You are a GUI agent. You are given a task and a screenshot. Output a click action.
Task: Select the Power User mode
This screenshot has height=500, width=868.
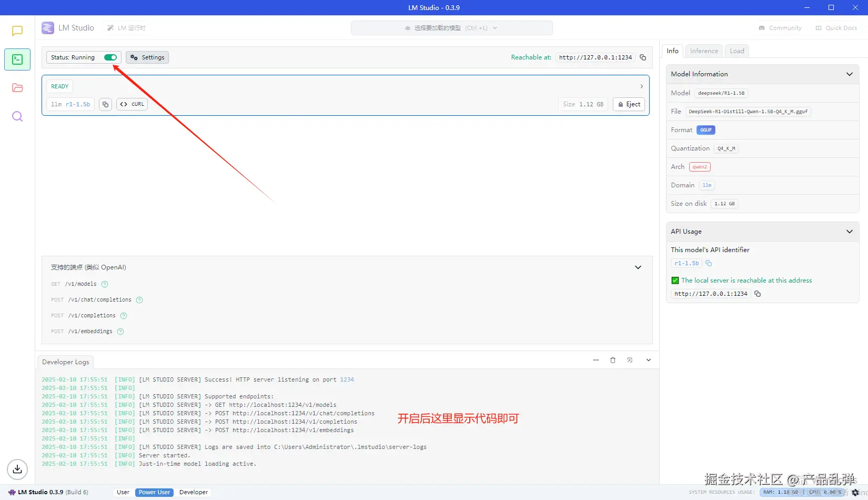[x=154, y=493]
